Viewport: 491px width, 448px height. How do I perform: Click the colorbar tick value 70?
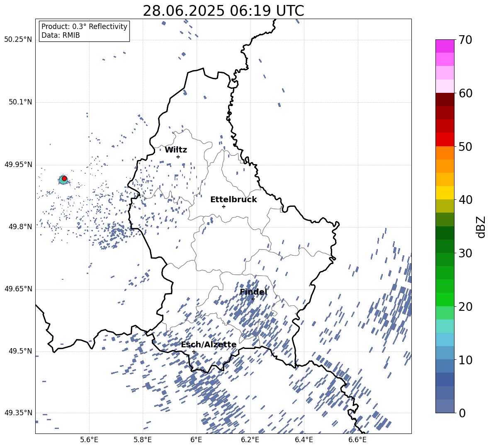point(465,40)
